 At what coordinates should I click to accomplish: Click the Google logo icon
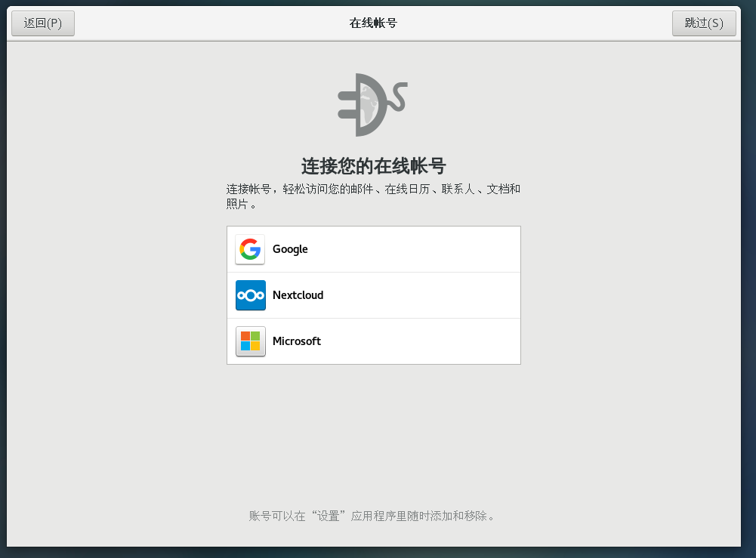coord(250,249)
